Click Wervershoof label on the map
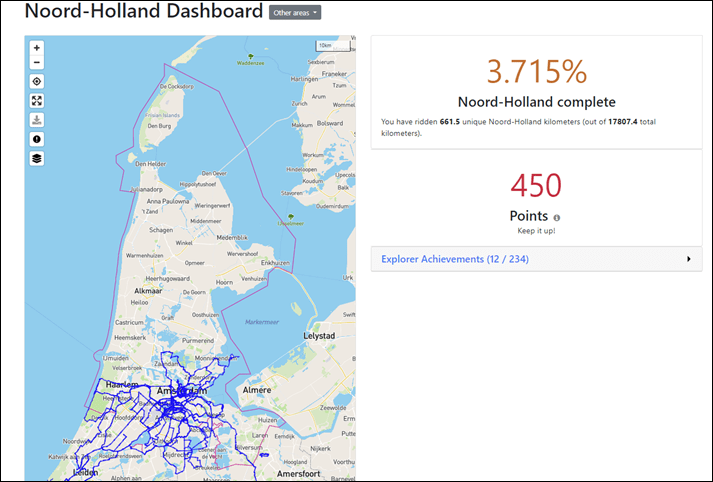The height and width of the screenshot is (482, 713). pos(242,254)
